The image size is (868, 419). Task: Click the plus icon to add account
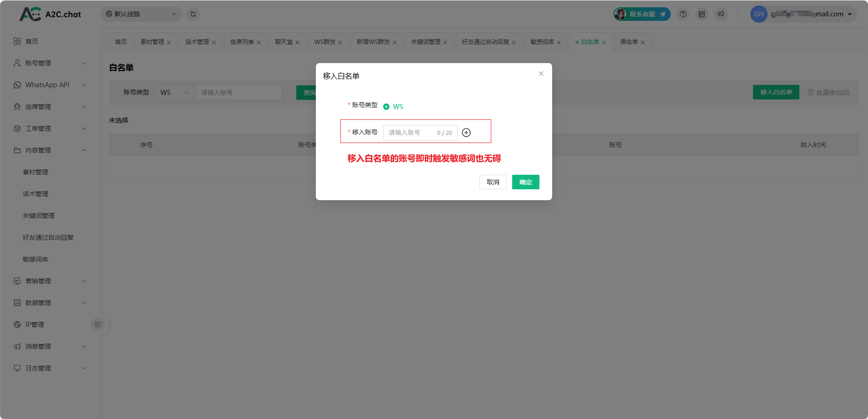(466, 133)
